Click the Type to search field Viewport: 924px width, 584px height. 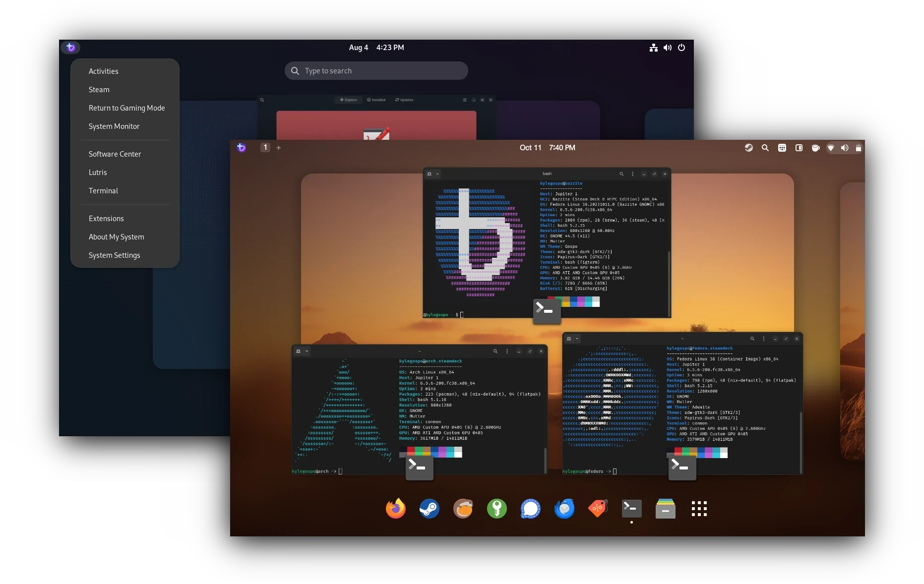coord(376,71)
